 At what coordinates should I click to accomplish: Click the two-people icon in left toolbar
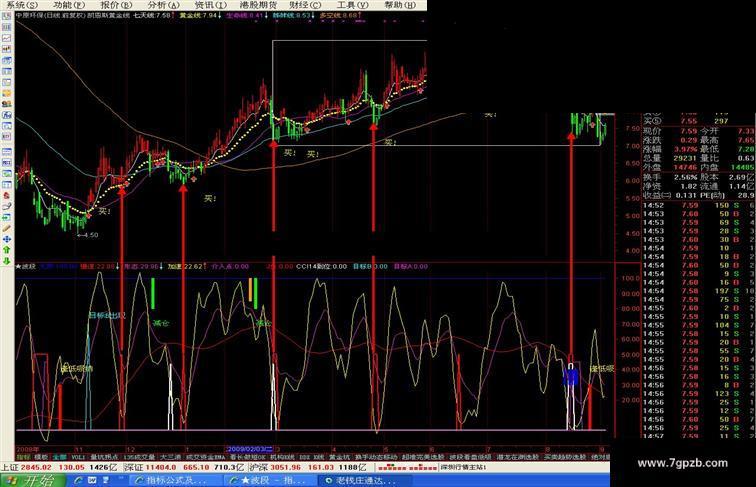click(7, 104)
